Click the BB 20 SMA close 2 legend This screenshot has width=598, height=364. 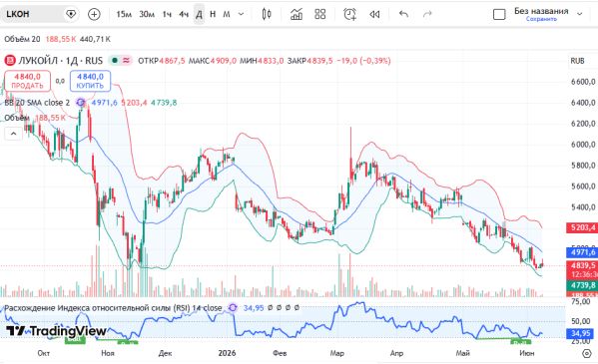pos(37,103)
